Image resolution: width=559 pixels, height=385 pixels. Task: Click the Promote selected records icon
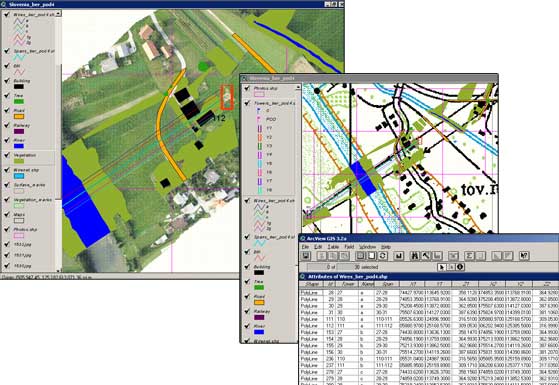coord(437,256)
